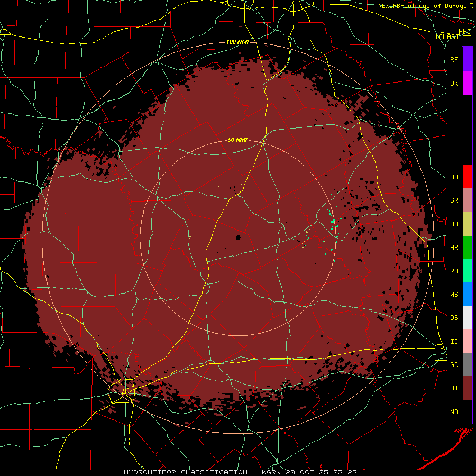Click the black radar site dot at center

coord(238,237)
